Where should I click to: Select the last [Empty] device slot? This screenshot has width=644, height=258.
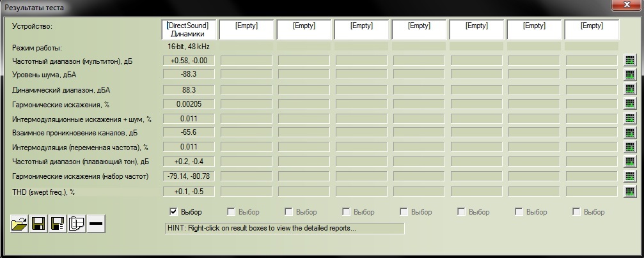coord(592,30)
